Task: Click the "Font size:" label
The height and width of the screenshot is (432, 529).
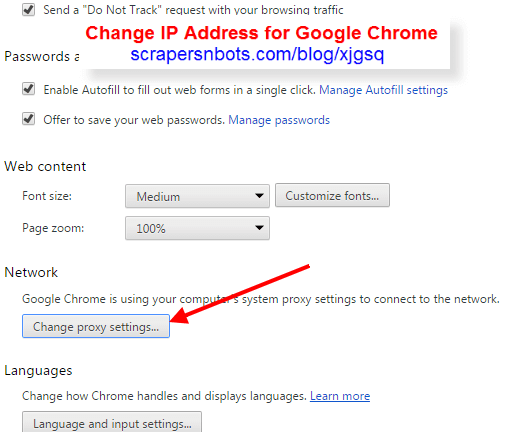Action: (47, 196)
